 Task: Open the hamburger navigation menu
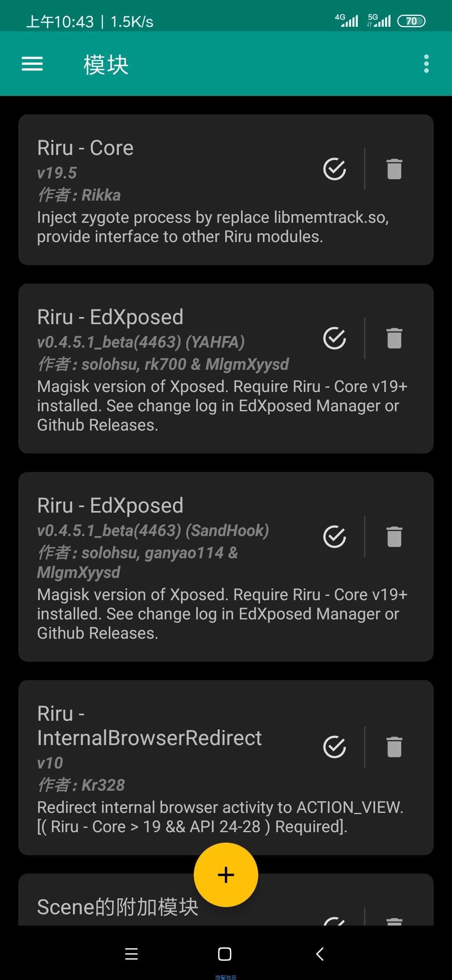[x=32, y=64]
